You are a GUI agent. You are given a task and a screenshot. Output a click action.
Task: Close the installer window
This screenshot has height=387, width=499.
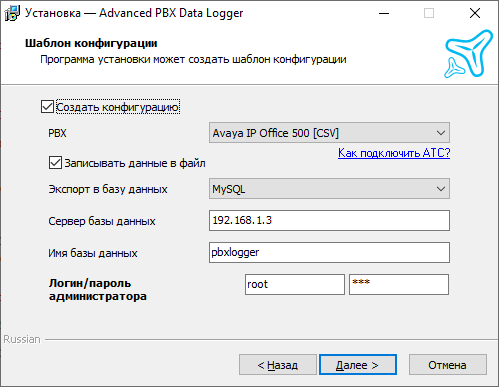pos(475,13)
